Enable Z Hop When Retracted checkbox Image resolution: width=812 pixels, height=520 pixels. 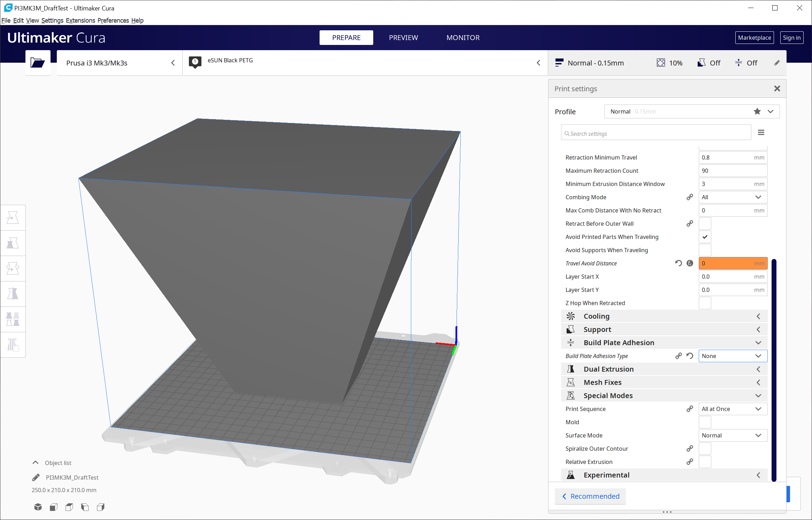(x=705, y=303)
